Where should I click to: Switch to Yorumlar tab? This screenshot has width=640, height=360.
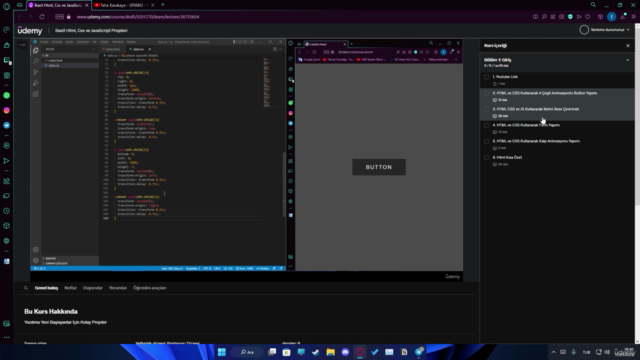click(118, 288)
